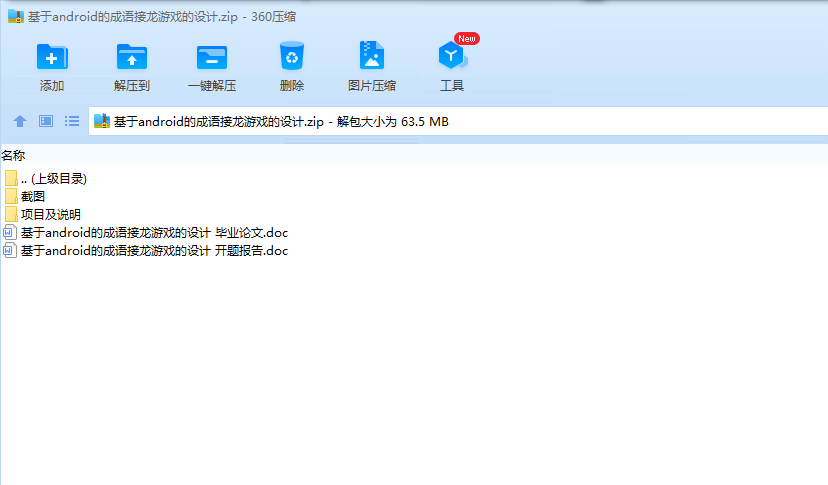Select the 毕业论文.doc file
828x485 pixels.
[x=146, y=232]
